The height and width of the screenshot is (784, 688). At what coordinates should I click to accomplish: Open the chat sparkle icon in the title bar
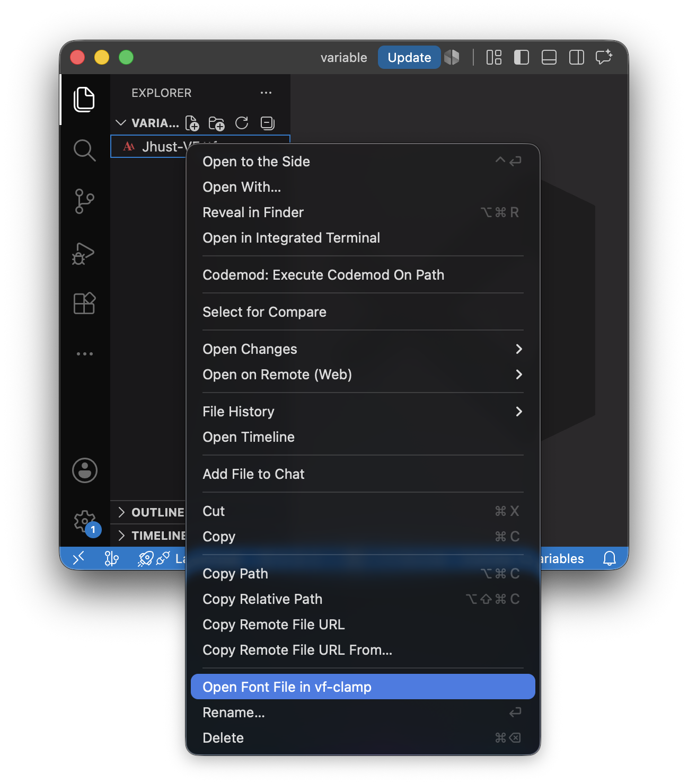[604, 57]
